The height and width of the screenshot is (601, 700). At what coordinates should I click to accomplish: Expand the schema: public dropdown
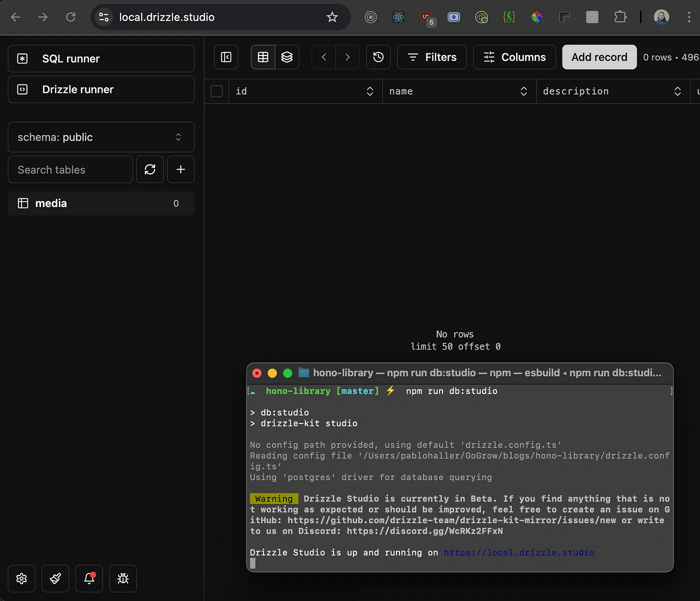pos(101,137)
